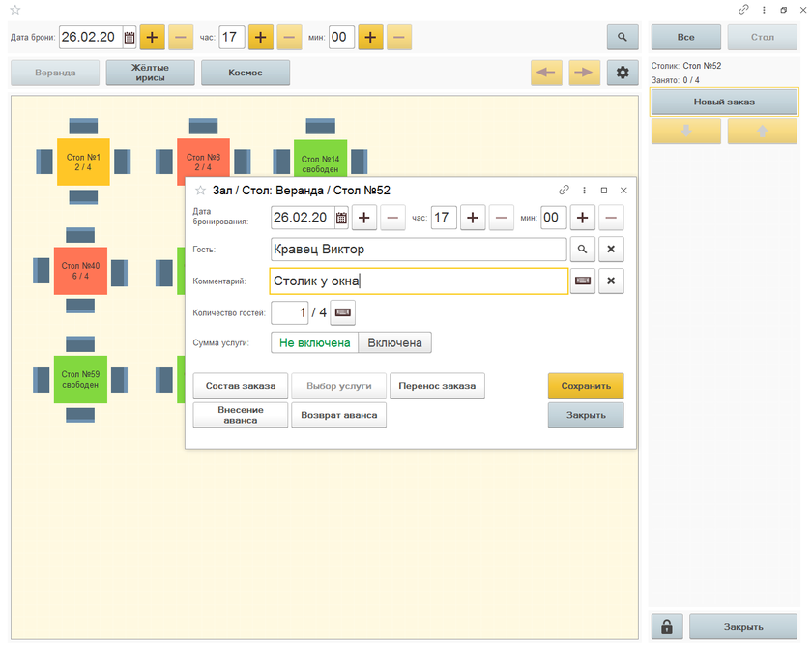The height and width of the screenshot is (650, 812).
Task: Increase booking date in top toolbar
Action: 153,38
